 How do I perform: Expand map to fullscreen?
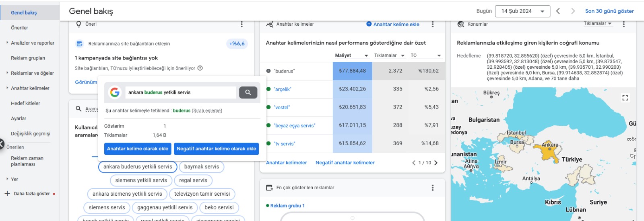click(625, 98)
